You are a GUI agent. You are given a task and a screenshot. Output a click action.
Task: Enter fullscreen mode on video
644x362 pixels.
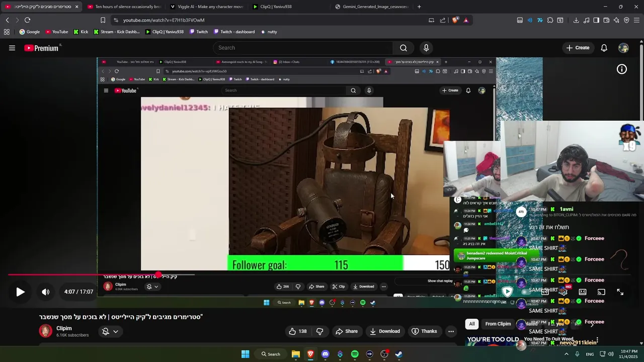tap(620, 292)
